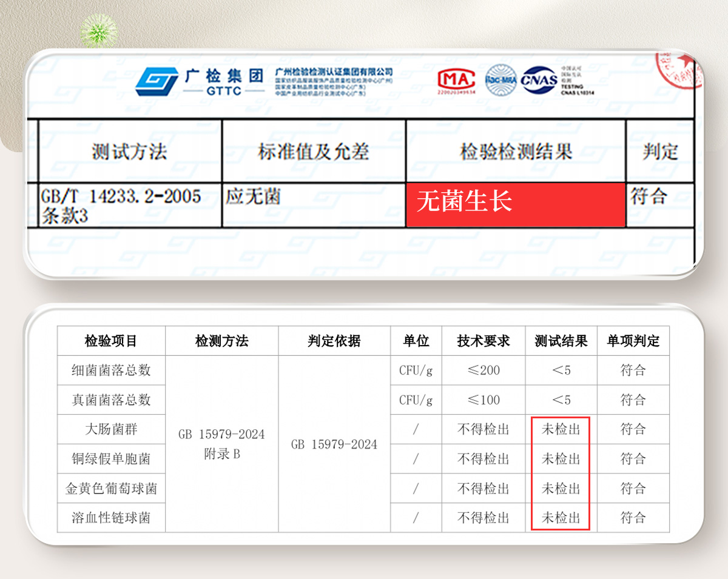
Task: Click the GTTC blue logo icon
Action: [157, 81]
